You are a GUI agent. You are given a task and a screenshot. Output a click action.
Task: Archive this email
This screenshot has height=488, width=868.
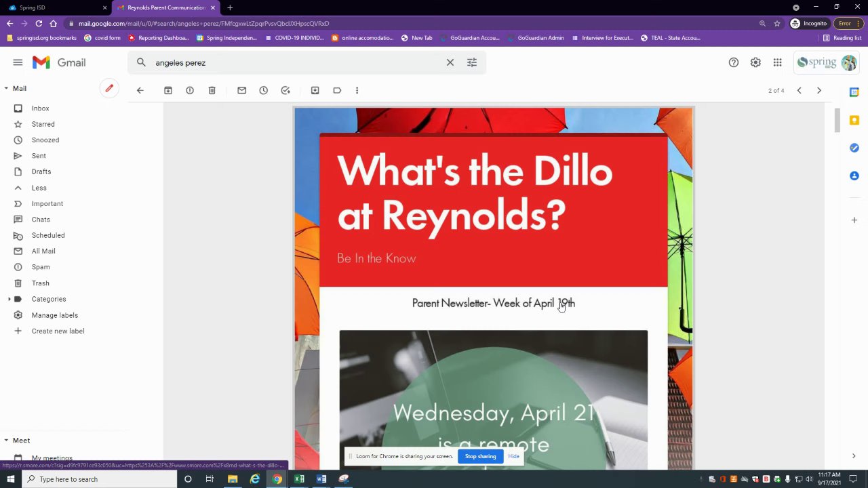(x=168, y=90)
